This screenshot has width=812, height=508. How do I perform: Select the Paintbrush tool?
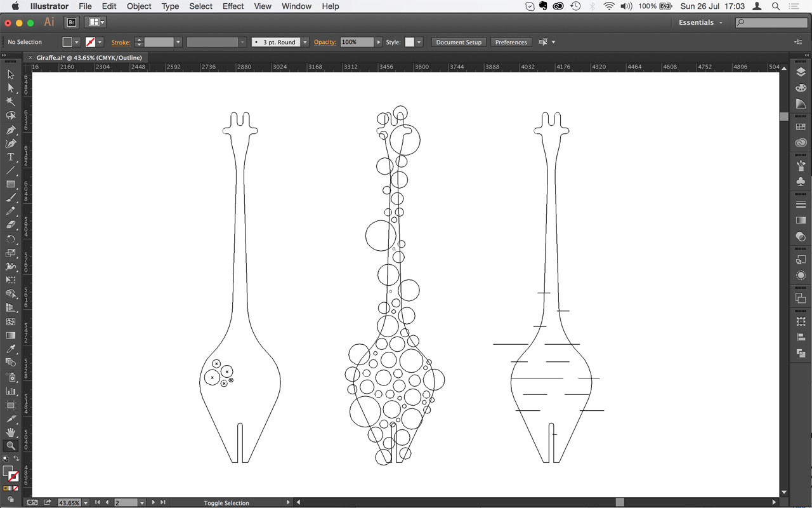pos(11,197)
